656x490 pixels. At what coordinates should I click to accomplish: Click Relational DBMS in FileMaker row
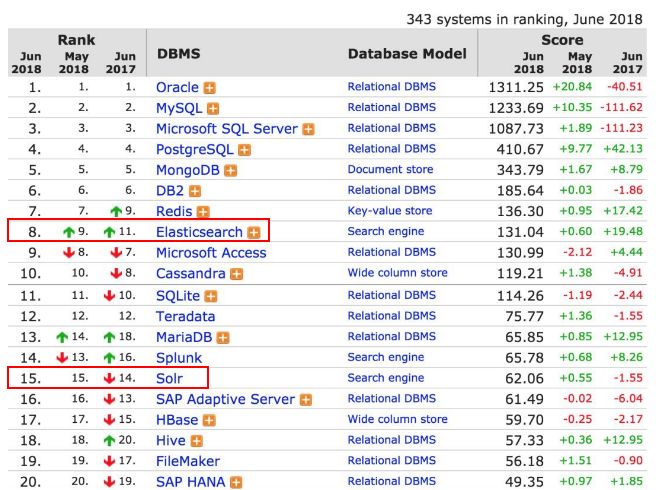[392, 461]
